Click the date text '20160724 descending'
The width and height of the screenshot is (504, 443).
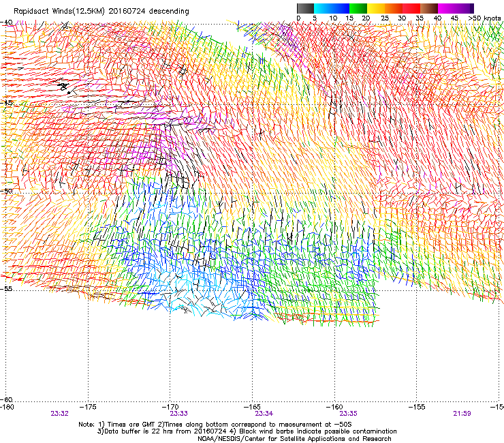point(149,12)
